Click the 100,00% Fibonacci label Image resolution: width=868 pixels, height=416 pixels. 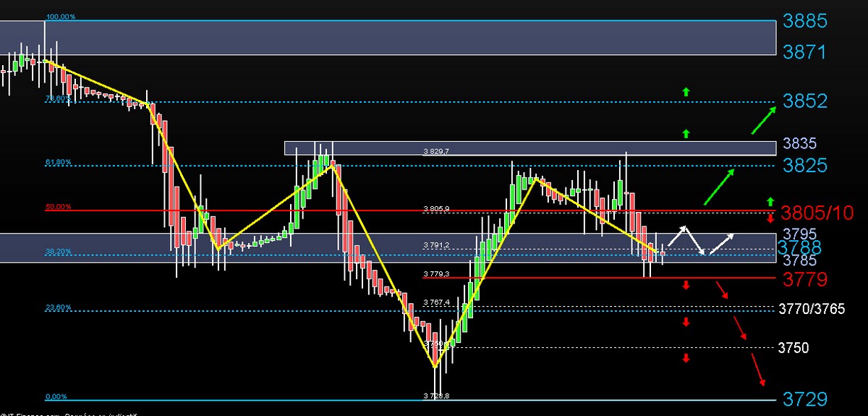tap(60, 16)
